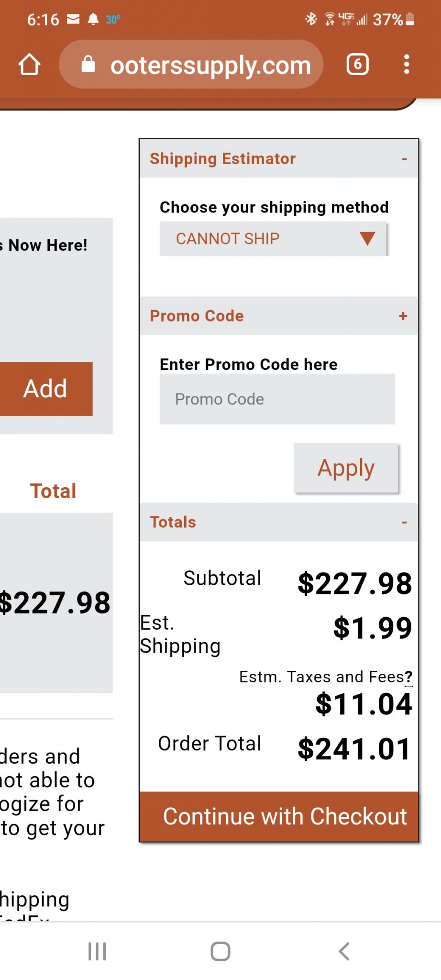Tap the browser home icon
The height and width of the screenshot is (980, 441).
click(x=29, y=64)
